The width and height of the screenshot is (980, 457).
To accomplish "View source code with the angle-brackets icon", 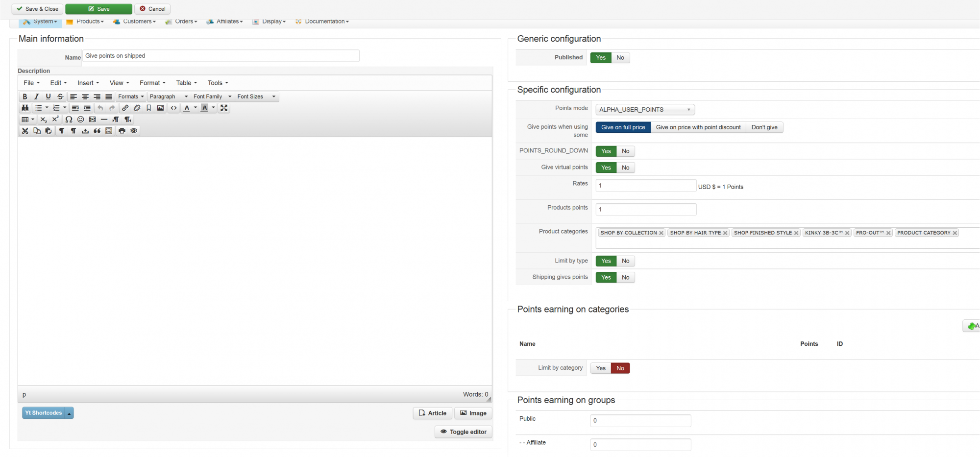I will point(173,108).
